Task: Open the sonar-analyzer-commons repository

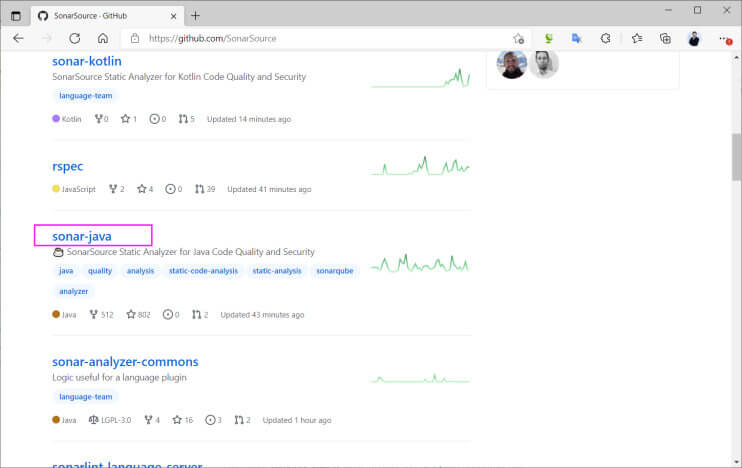Action: point(125,362)
